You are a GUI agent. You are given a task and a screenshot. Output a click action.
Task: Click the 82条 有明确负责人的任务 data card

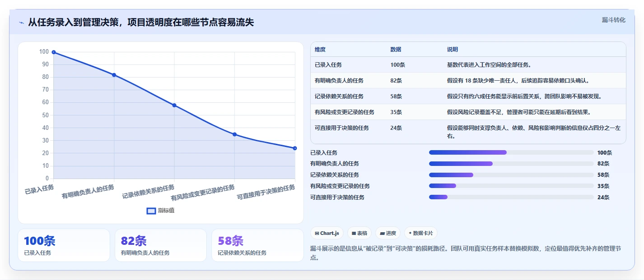pyautogui.click(x=160, y=245)
